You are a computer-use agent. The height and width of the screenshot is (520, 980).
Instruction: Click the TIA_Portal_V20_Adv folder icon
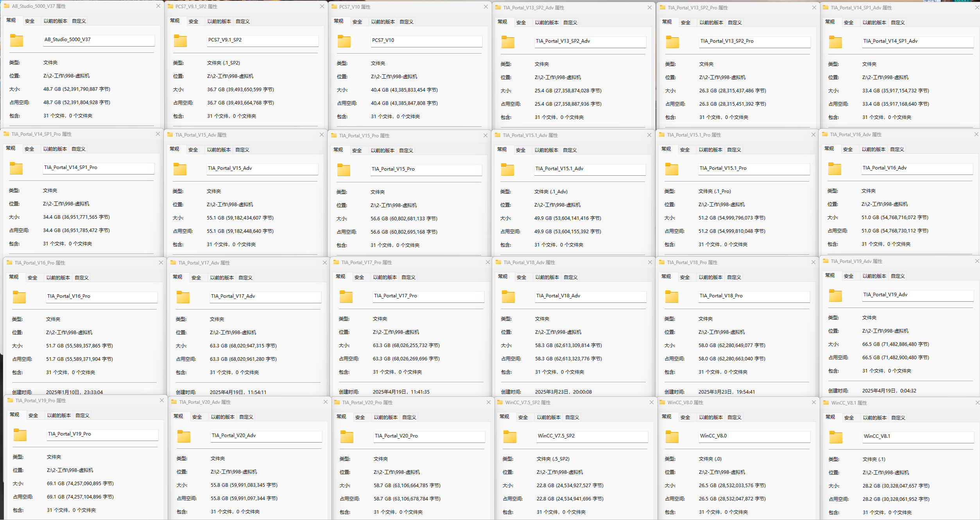(x=184, y=436)
